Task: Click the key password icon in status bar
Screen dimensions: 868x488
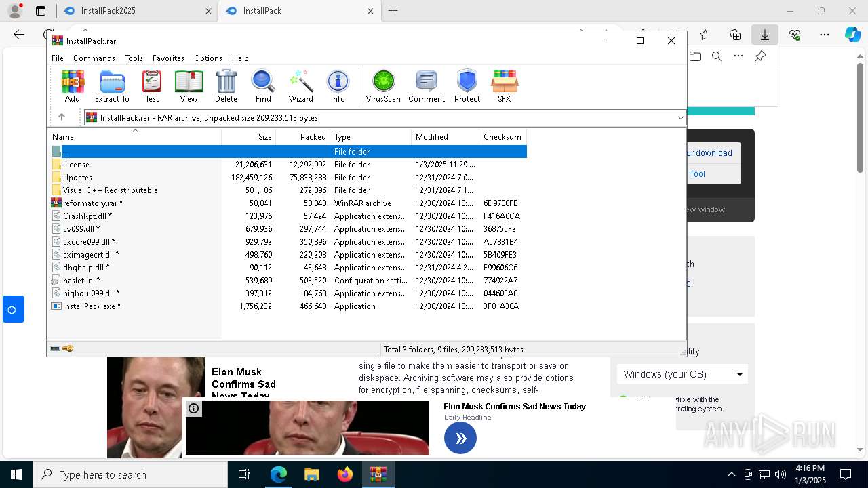Action: [x=68, y=349]
